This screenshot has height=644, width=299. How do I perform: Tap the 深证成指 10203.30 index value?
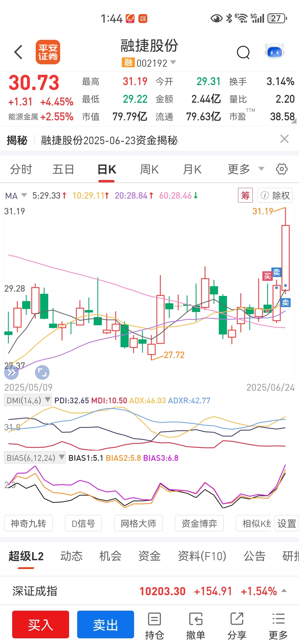[x=162, y=591]
